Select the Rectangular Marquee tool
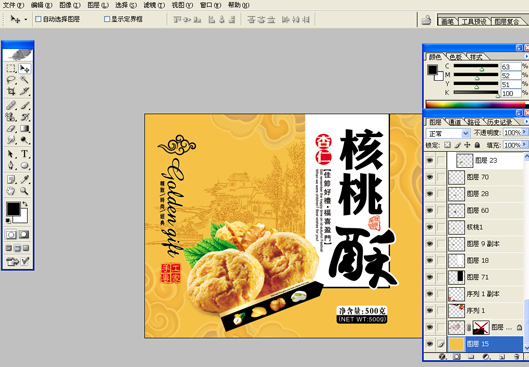 [x=11, y=68]
